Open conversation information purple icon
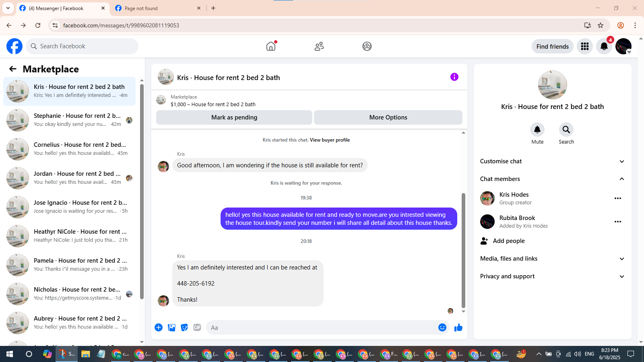The height and width of the screenshot is (362, 644). pos(454,77)
